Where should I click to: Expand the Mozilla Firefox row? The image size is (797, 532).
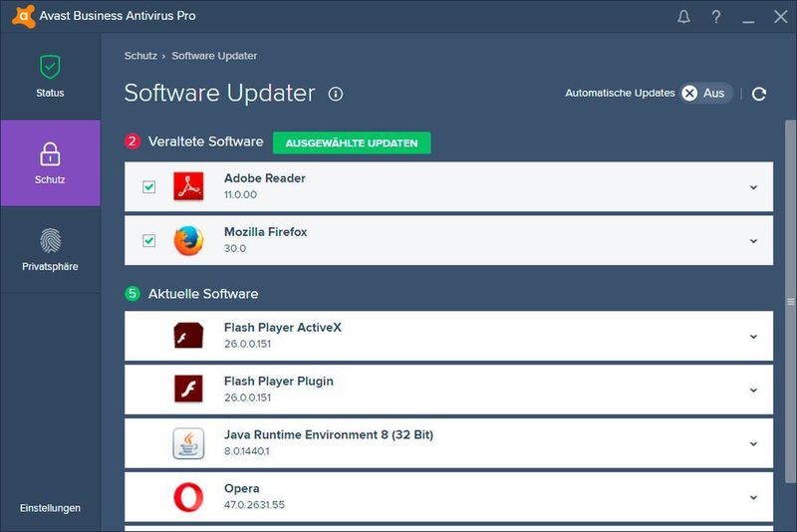tap(753, 241)
